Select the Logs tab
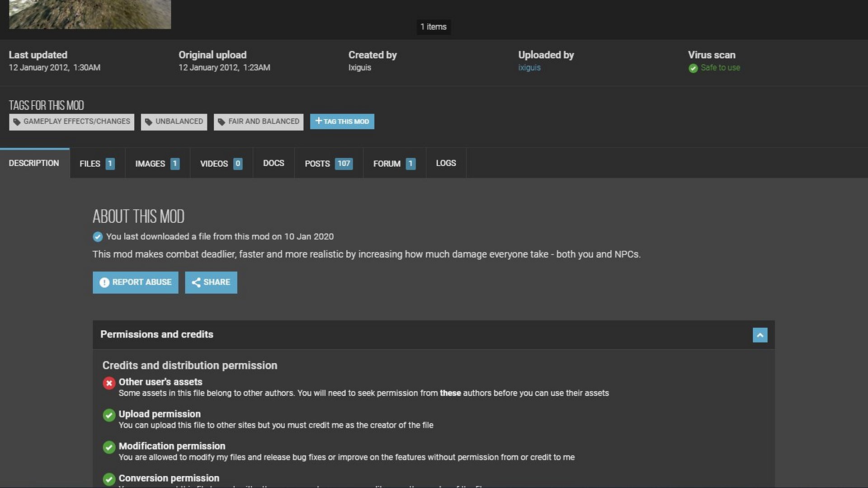This screenshot has height=488, width=868. coord(446,163)
